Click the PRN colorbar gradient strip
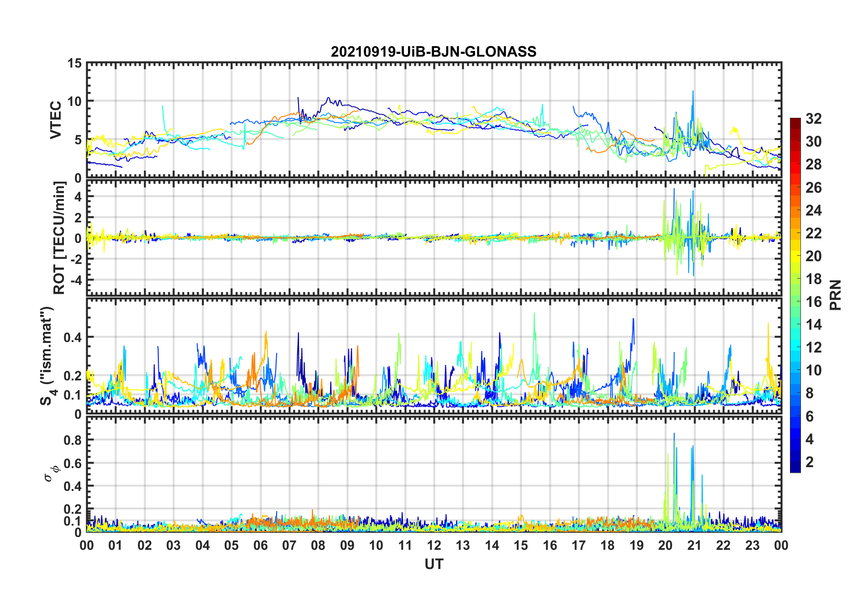This screenshot has width=868, height=590. click(795, 295)
